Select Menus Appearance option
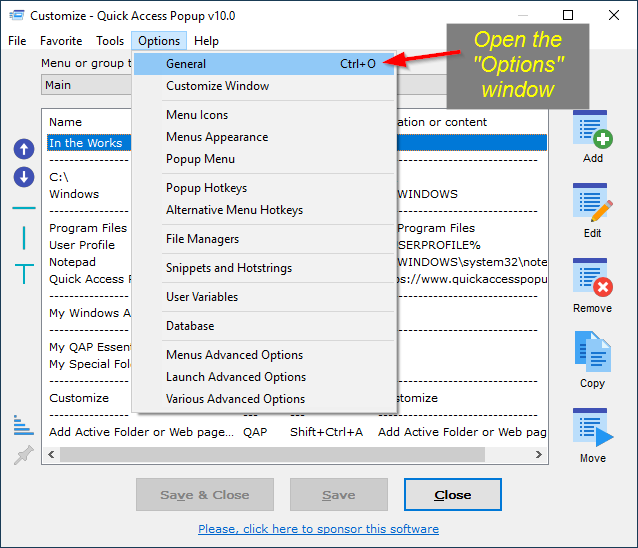Viewport: 638px width, 548px height. click(x=264, y=137)
